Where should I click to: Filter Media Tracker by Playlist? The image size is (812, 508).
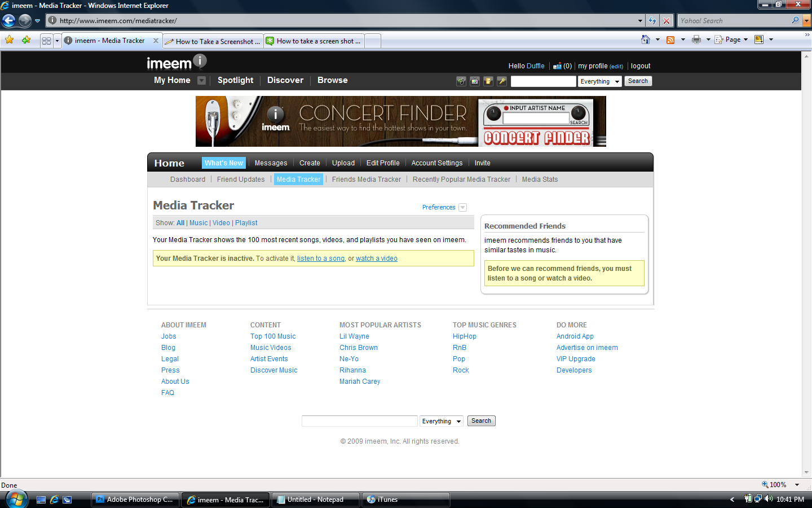pos(246,223)
